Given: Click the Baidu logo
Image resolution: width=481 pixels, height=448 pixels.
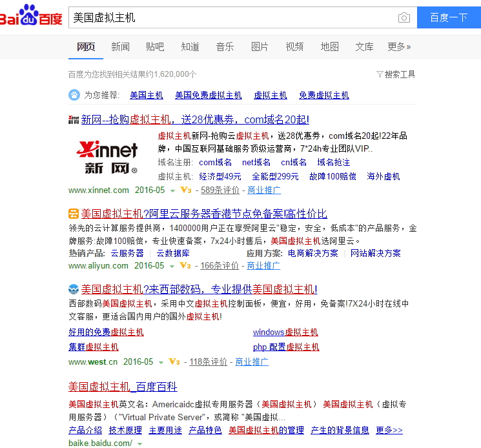Looking at the screenshot, I should click(31, 16).
